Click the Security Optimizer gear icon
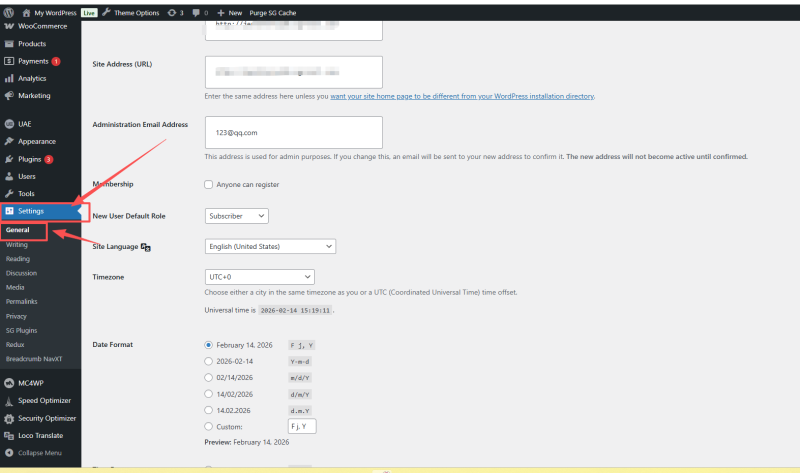The width and height of the screenshot is (800, 473). pos(9,418)
